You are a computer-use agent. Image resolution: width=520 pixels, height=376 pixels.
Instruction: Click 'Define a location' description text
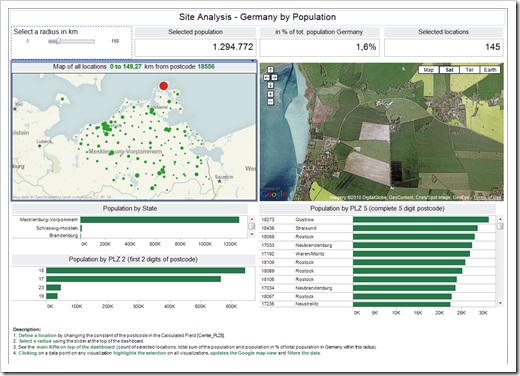pos(38,335)
